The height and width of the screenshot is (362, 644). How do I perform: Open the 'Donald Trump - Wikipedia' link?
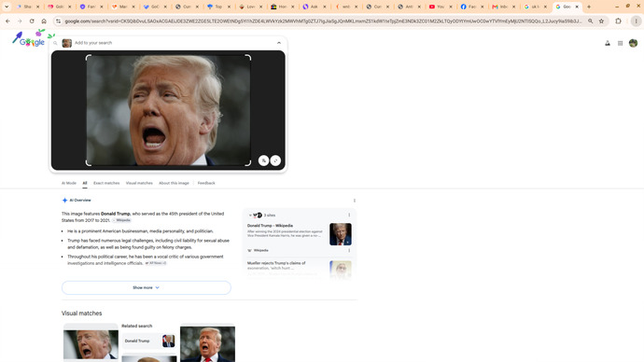click(x=270, y=226)
